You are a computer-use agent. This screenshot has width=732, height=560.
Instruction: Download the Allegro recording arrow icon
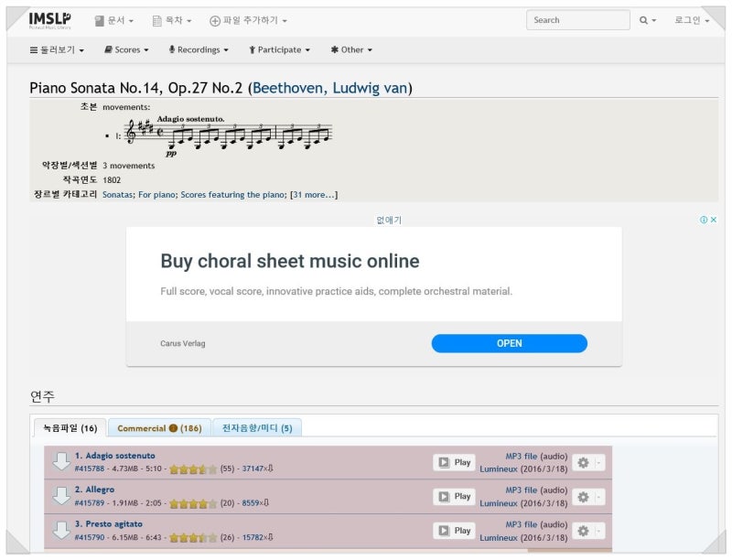click(x=61, y=496)
